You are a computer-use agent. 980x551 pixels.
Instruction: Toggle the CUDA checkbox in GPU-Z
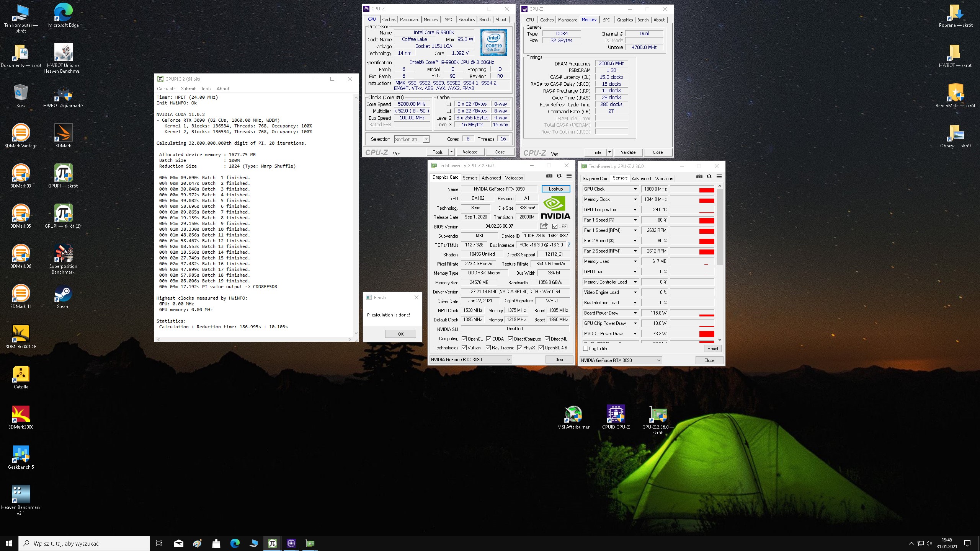coord(488,339)
